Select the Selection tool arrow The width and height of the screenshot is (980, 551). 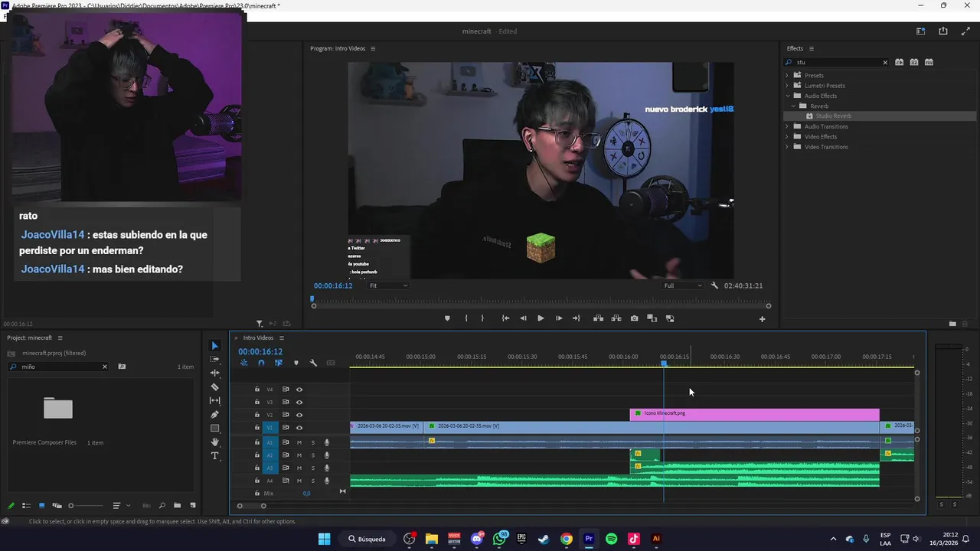pos(214,346)
